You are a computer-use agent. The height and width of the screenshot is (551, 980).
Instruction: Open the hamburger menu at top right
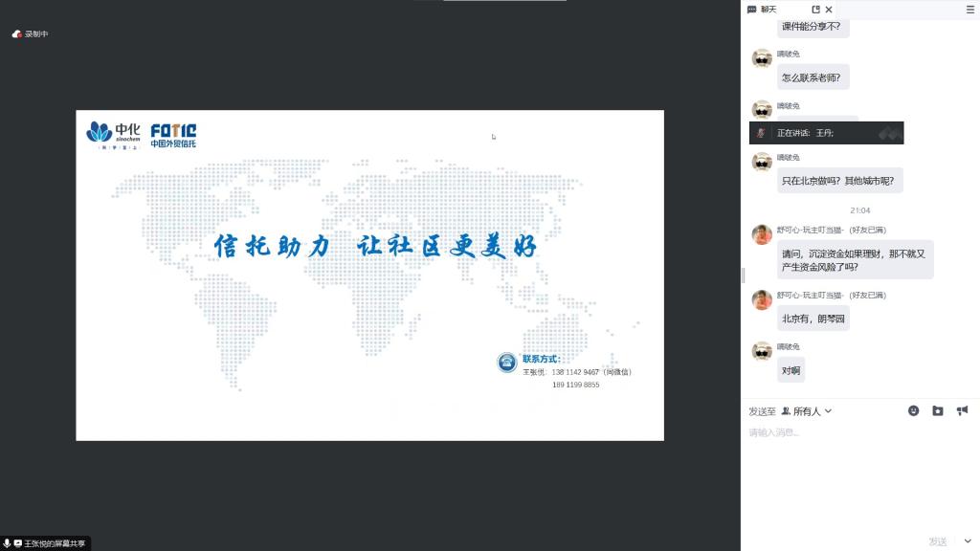pos(969,9)
